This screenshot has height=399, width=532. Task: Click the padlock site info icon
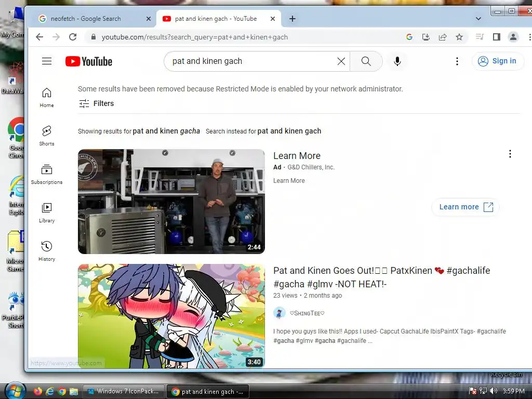94,37
